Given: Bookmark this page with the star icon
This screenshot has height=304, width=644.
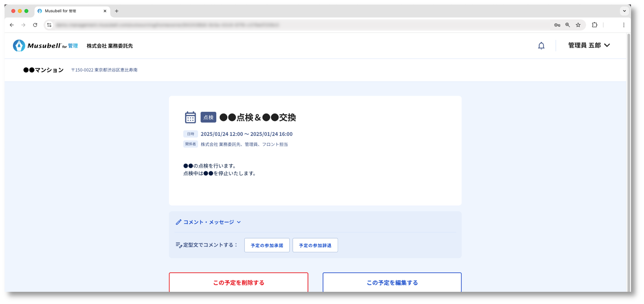Looking at the screenshot, I should [x=578, y=25].
